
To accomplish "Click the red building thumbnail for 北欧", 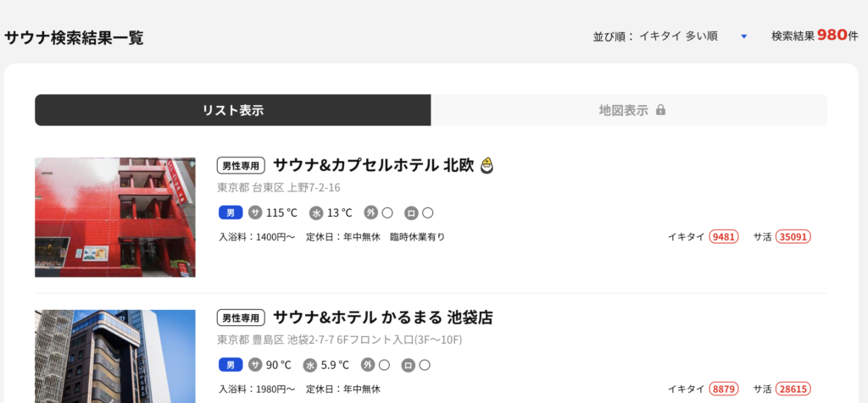I will (115, 218).
